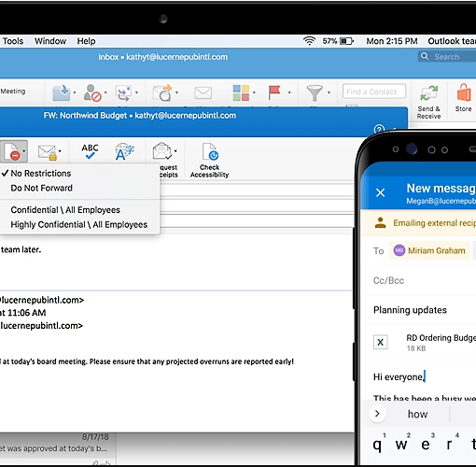Expand keyboard suggestions chevron on phone
The height and width of the screenshot is (467, 476).
377,414
